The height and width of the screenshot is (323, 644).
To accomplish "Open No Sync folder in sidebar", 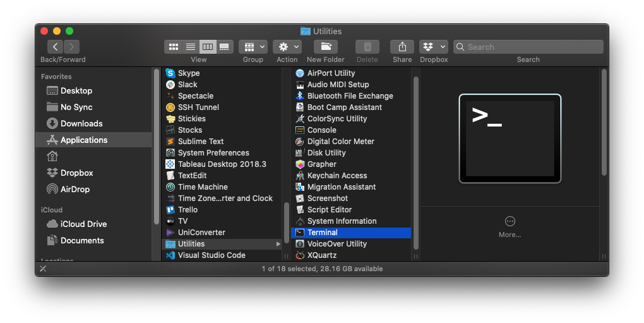I will coord(93,107).
